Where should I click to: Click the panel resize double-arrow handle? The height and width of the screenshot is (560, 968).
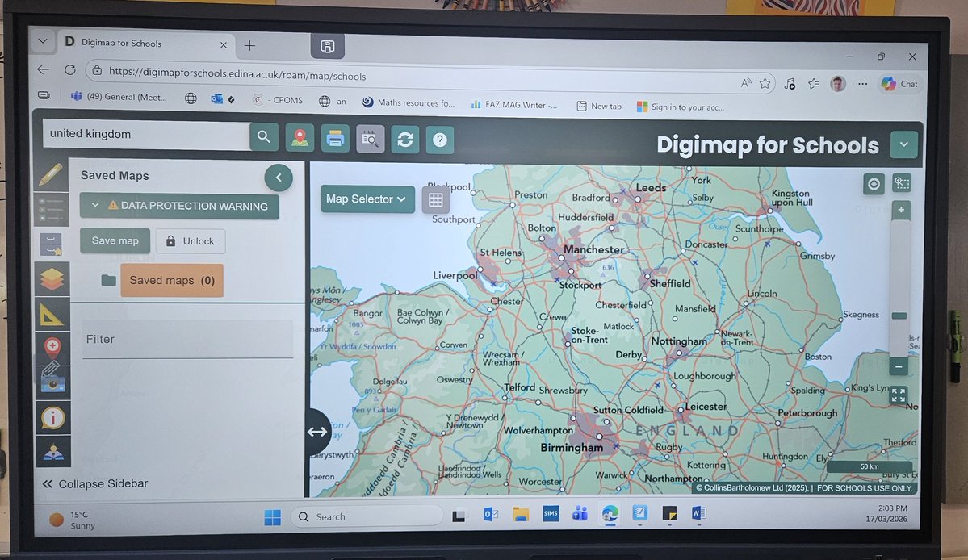point(317,432)
